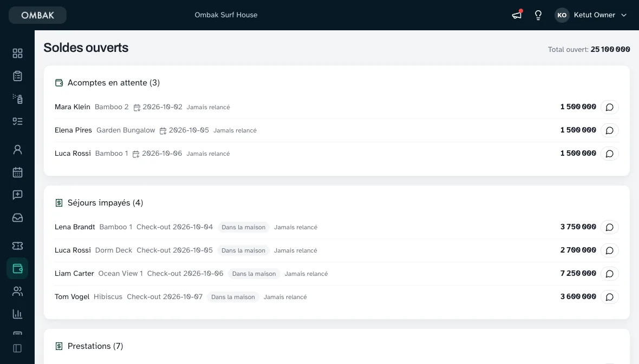Message Liam Carter about unpaid stay
The width and height of the screenshot is (639, 364).
[610, 274]
